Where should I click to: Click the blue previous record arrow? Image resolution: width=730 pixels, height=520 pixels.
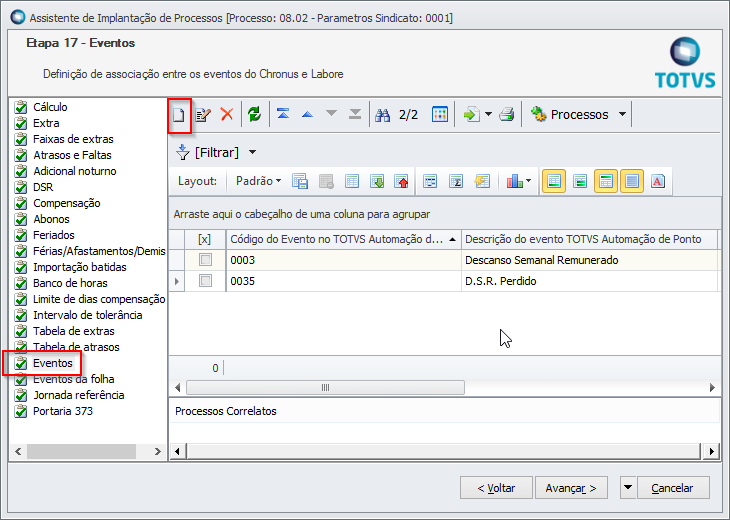click(x=307, y=114)
